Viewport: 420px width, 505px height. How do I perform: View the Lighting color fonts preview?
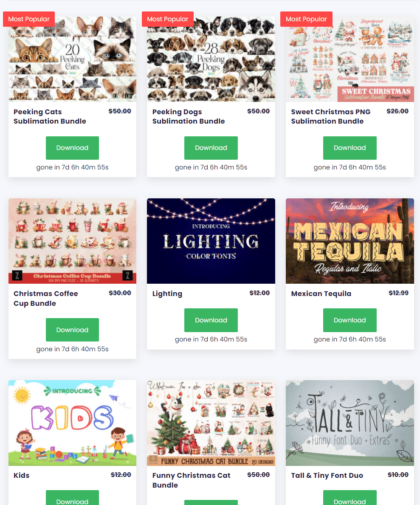click(211, 241)
